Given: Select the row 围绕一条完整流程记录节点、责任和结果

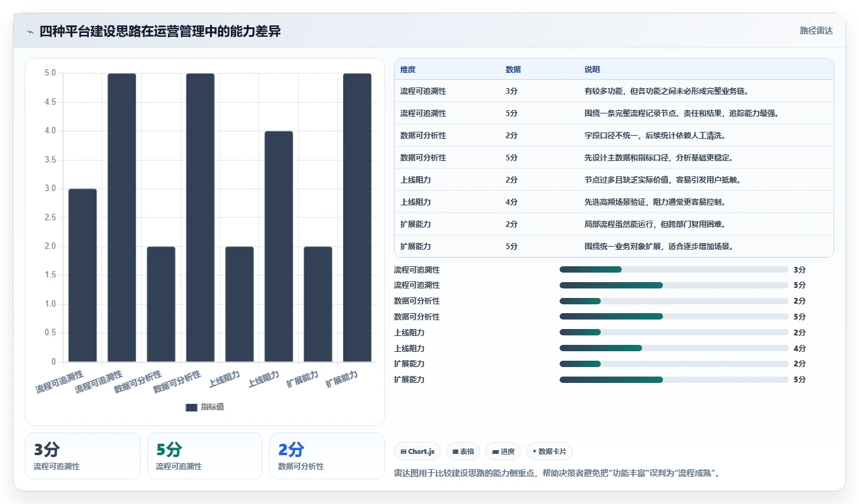Looking at the screenshot, I should [x=613, y=113].
